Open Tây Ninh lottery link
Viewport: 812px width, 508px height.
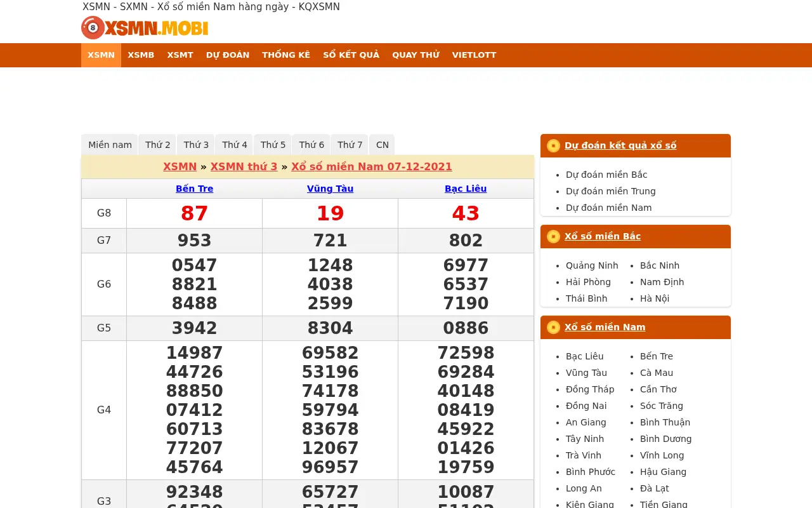click(x=585, y=439)
